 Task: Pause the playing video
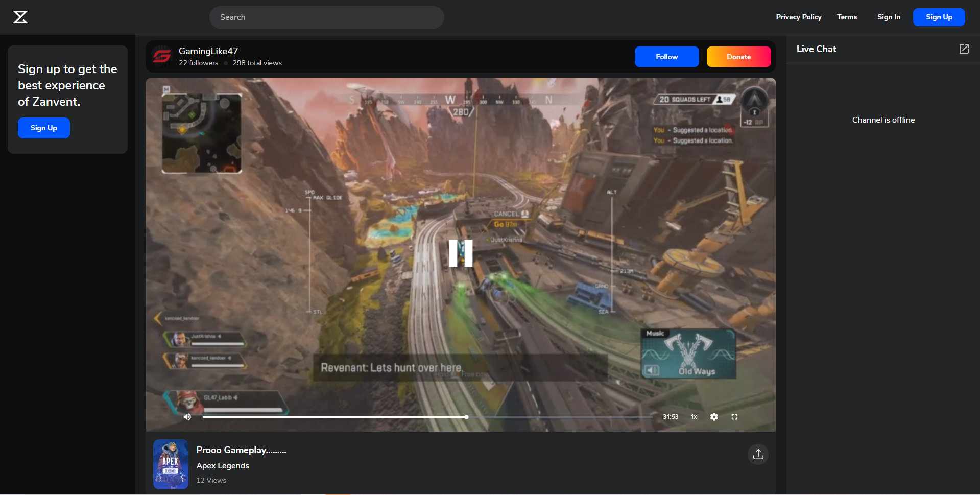point(460,253)
